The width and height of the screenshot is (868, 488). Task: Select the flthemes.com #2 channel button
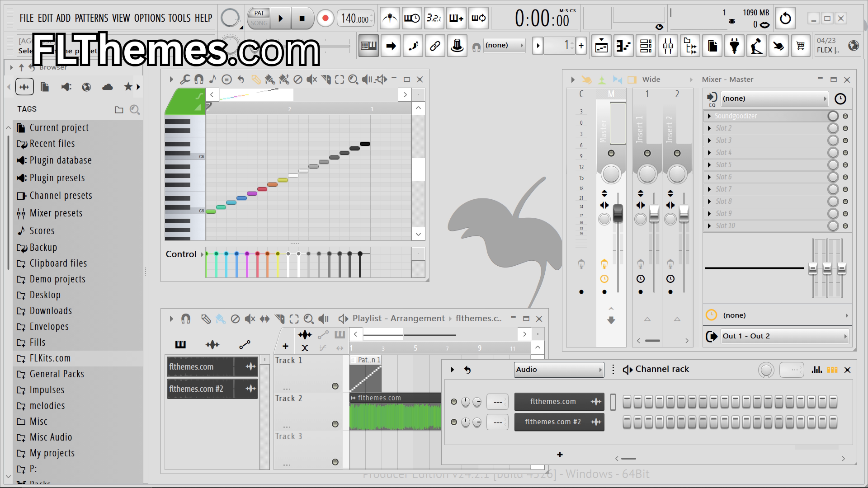click(x=559, y=422)
